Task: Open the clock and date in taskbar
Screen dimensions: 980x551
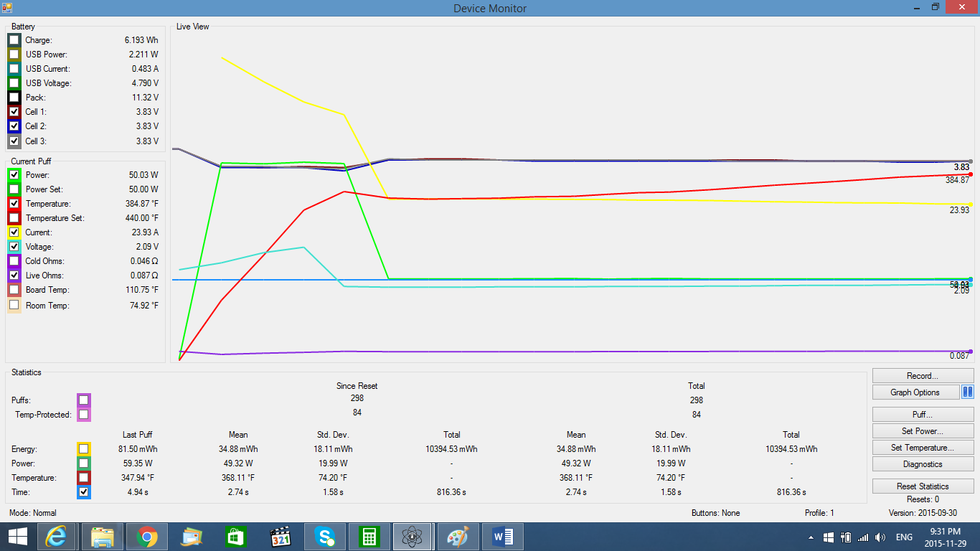Action: tap(945, 537)
